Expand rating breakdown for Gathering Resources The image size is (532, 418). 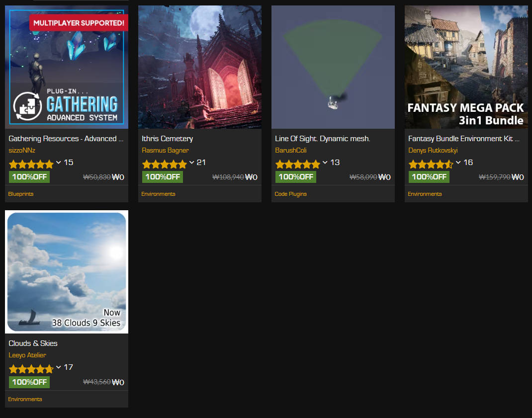pyautogui.click(x=58, y=163)
